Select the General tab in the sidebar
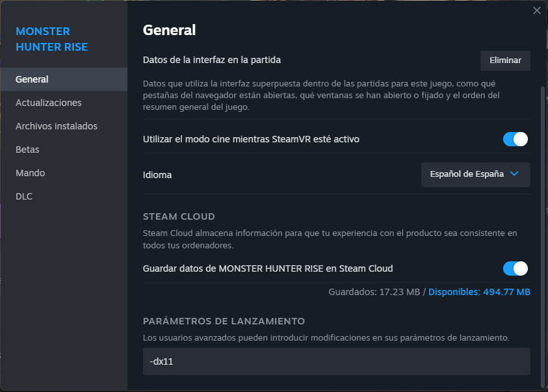 [33, 79]
